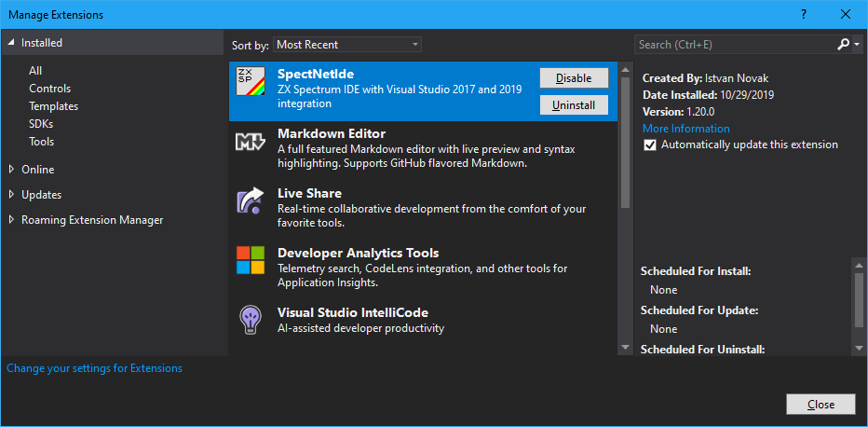868x427 pixels.
Task: Click the Scheduled For Update heading
Action: click(x=699, y=310)
